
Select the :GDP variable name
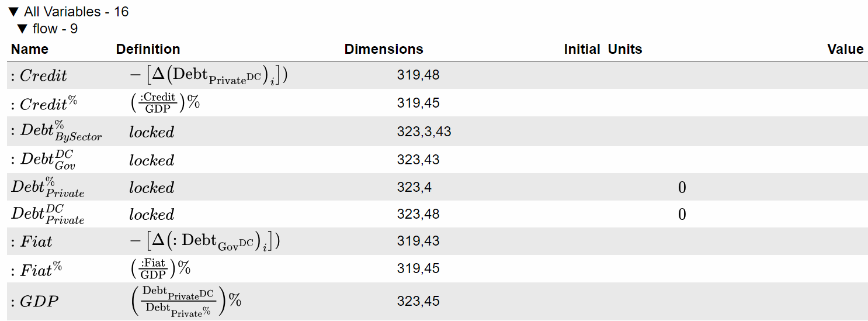click(x=34, y=302)
